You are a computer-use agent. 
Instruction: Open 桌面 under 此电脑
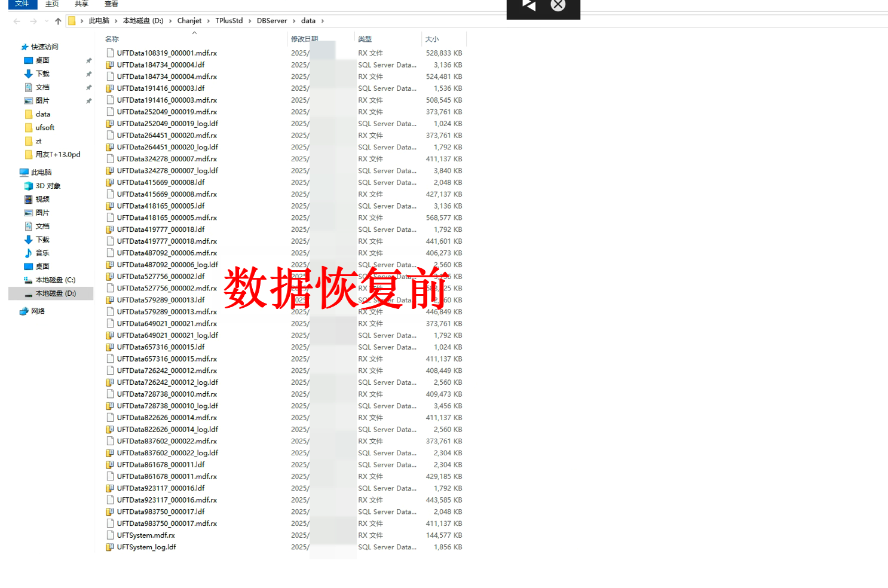(x=42, y=267)
